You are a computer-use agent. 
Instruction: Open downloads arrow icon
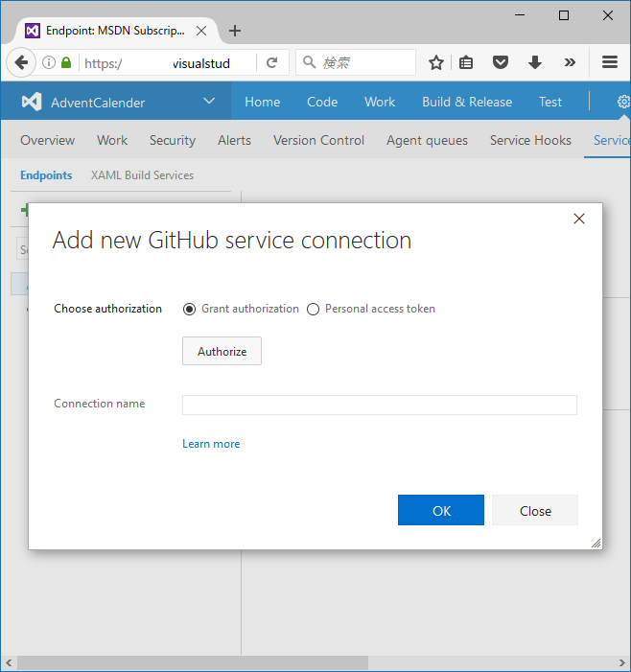534,62
